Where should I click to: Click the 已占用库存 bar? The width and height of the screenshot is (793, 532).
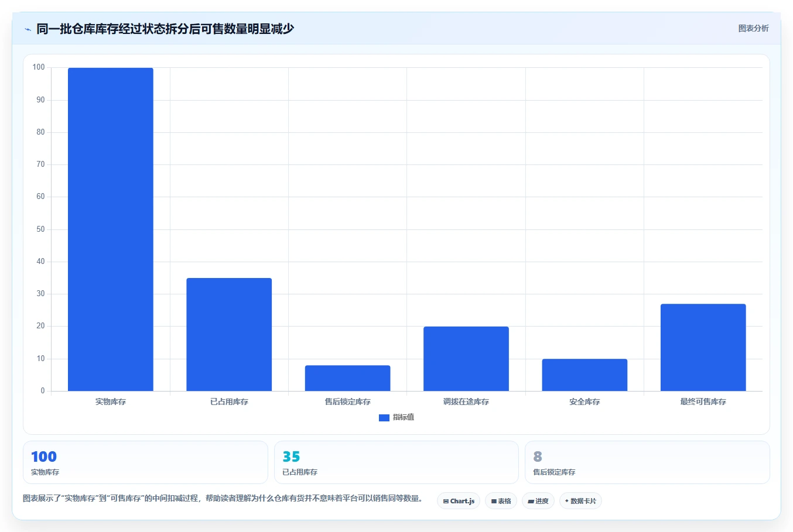tap(229, 334)
